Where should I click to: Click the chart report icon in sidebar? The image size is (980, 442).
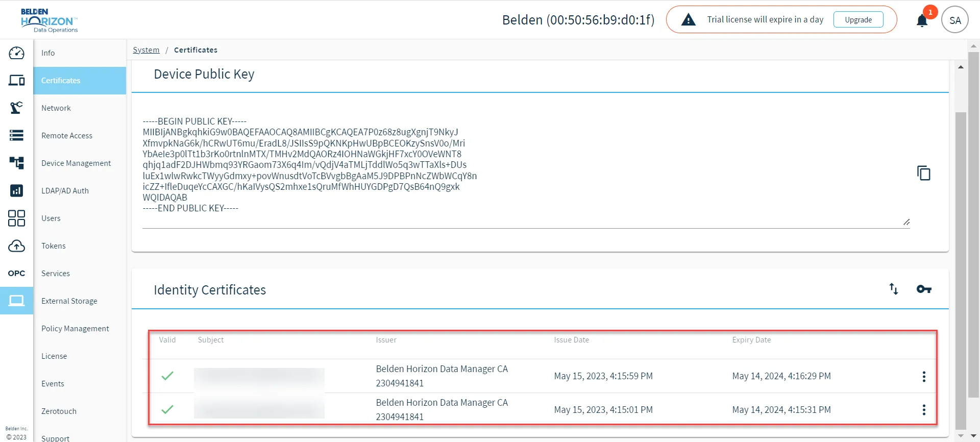pyautogui.click(x=16, y=190)
